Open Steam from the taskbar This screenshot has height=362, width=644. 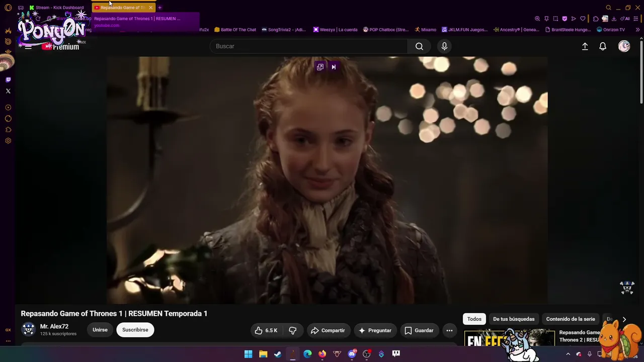coord(278,354)
